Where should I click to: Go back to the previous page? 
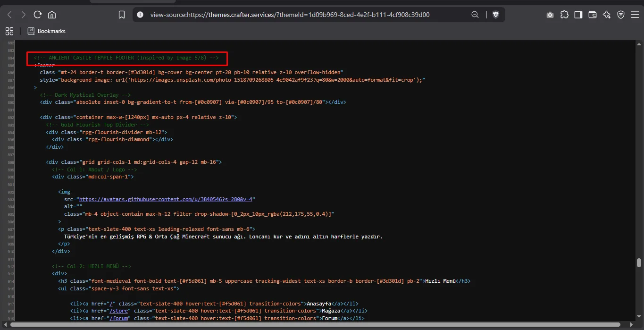[9, 15]
